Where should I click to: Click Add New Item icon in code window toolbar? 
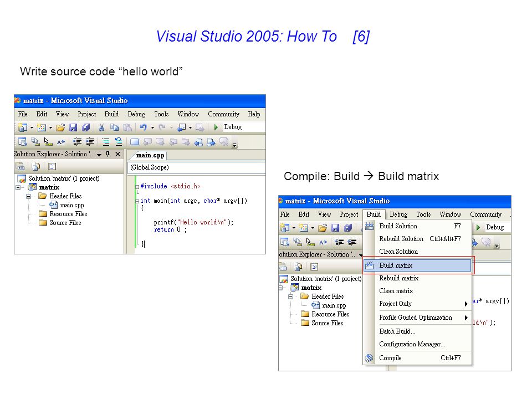[42, 127]
